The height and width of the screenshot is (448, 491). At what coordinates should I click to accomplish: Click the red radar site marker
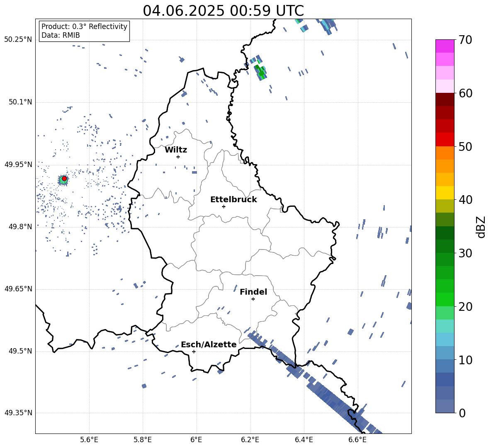click(x=64, y=179)
